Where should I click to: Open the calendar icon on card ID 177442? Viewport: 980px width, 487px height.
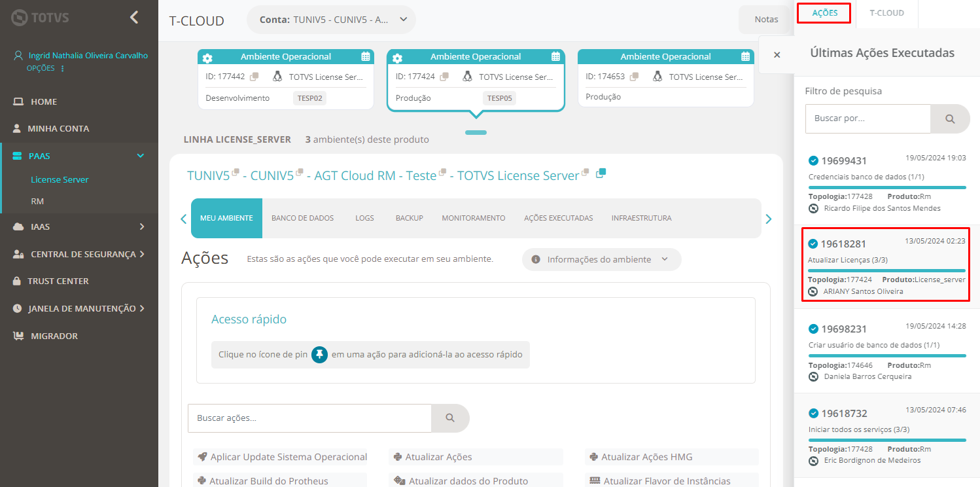tap(366, 56)
